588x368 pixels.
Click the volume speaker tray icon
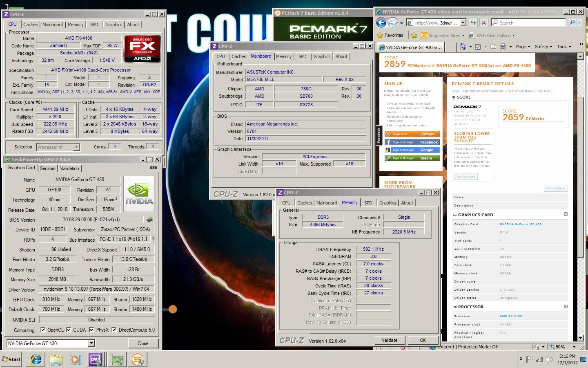[549, 360]
